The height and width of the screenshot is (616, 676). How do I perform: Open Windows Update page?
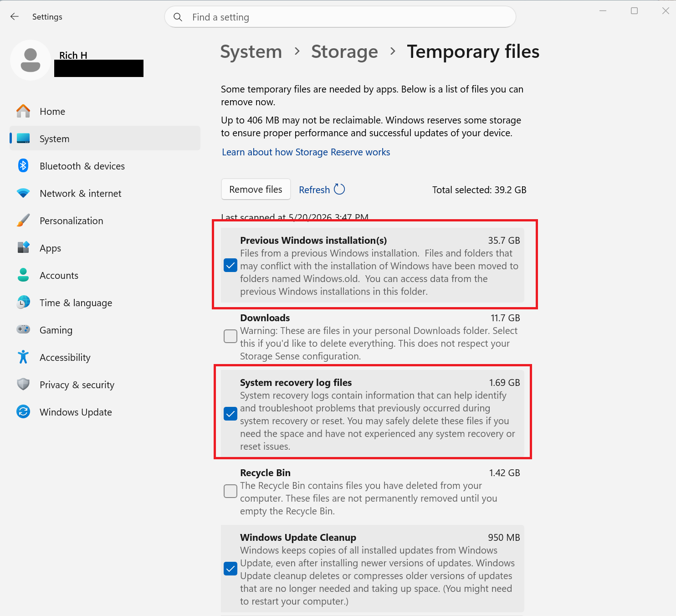[x=105, y=412]
